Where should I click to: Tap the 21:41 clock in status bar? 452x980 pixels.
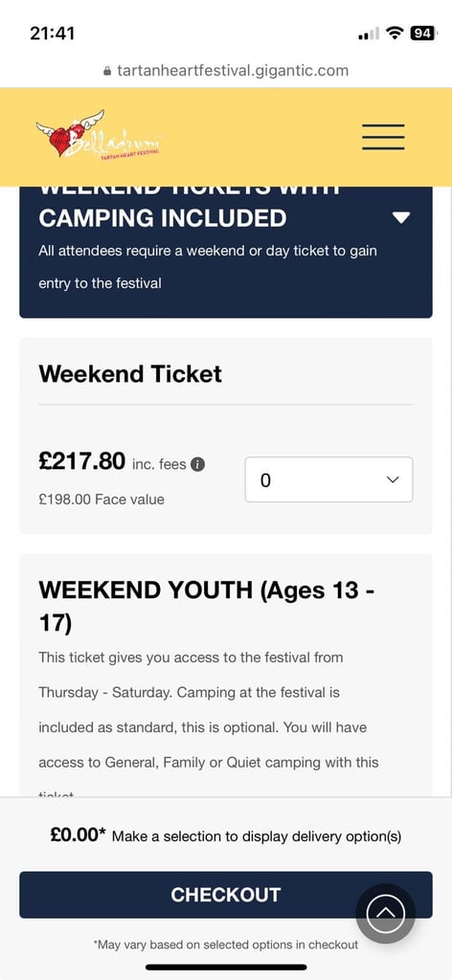(x=52, y=33)
